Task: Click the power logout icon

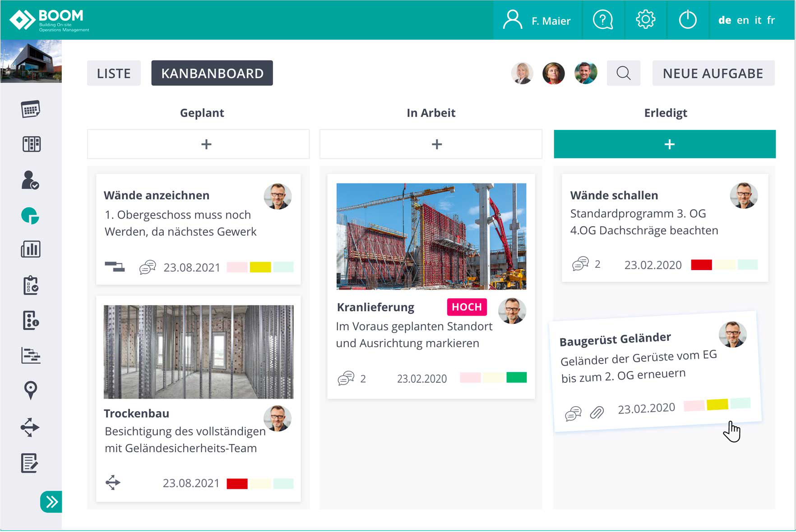Action: point(687,20)
